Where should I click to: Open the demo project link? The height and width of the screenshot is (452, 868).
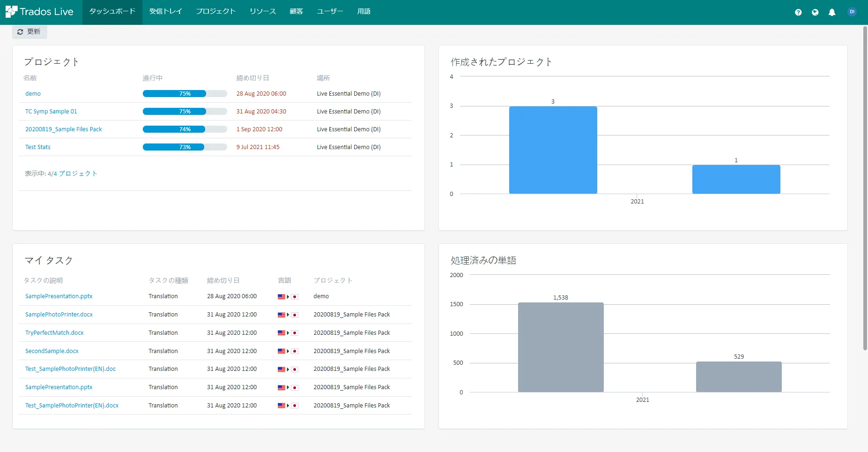pos(33,94)
